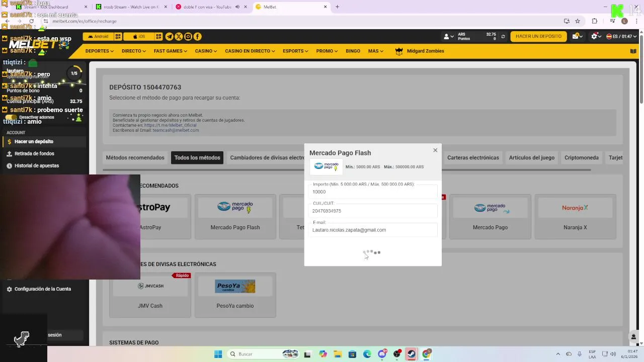
Task: Open Telegram social icon in header
Action: pyautogui.click(x=170, y=37)
